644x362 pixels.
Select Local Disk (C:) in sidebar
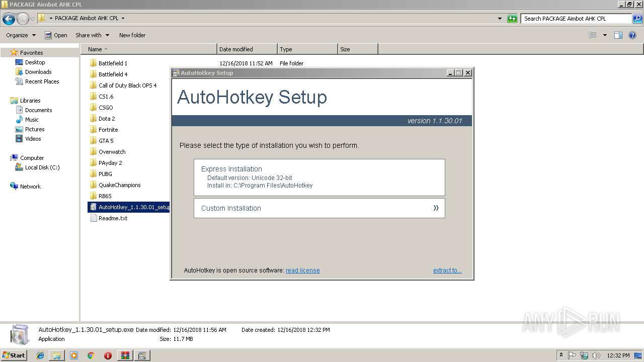pos(42,167)
